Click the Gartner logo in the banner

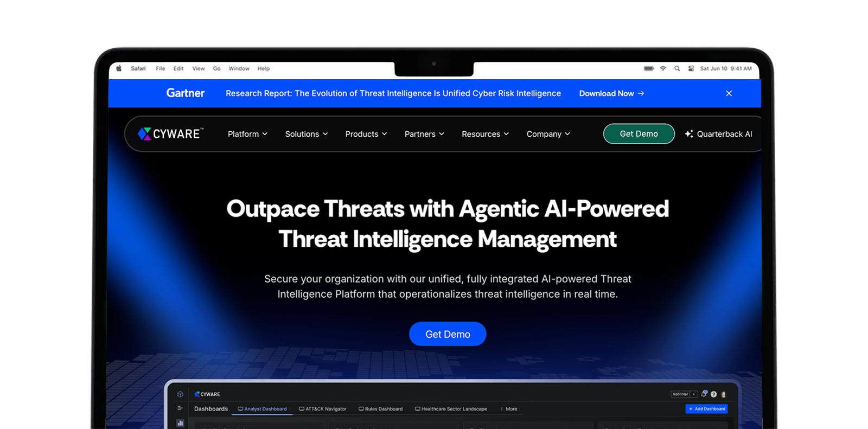(x=186, y=93)
